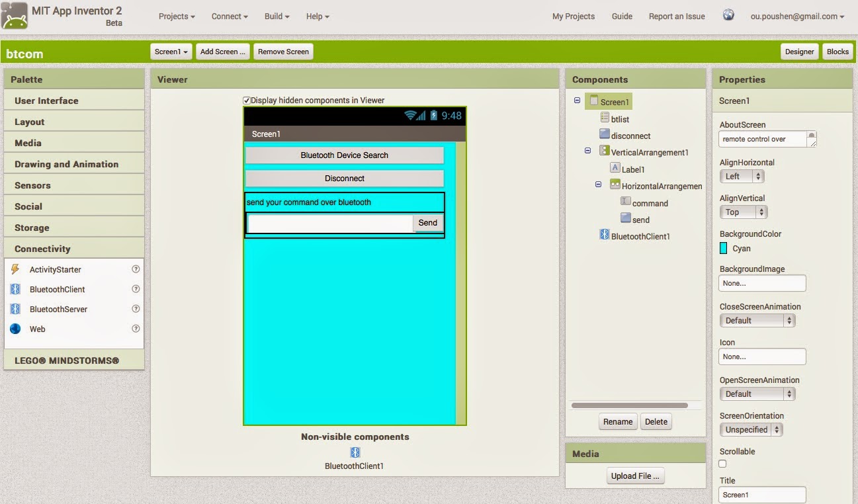Switch to Designer view
858x504 pixels.
[x=800, y=52]
